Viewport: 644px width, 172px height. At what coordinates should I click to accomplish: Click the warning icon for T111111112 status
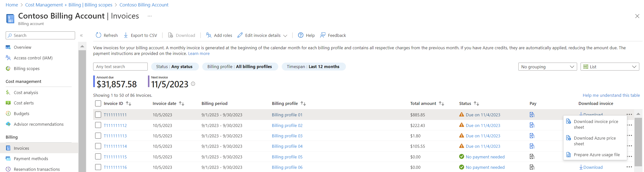[461, 125]
